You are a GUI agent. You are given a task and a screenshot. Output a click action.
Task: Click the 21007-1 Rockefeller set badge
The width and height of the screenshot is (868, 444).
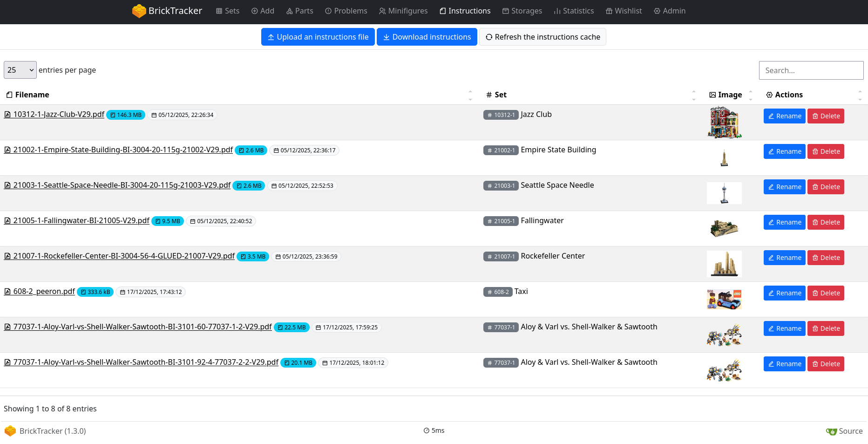coord(501,257)
